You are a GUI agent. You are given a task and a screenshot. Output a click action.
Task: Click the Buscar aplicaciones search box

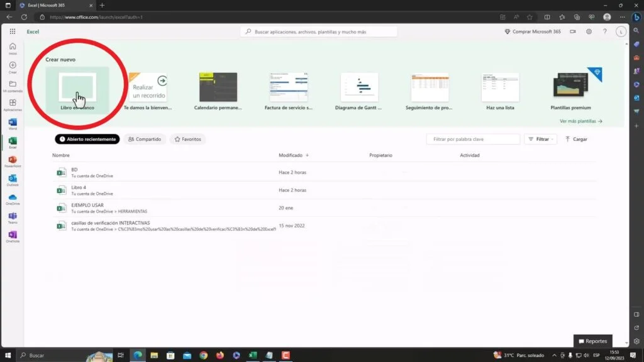(x=319, y=31)
